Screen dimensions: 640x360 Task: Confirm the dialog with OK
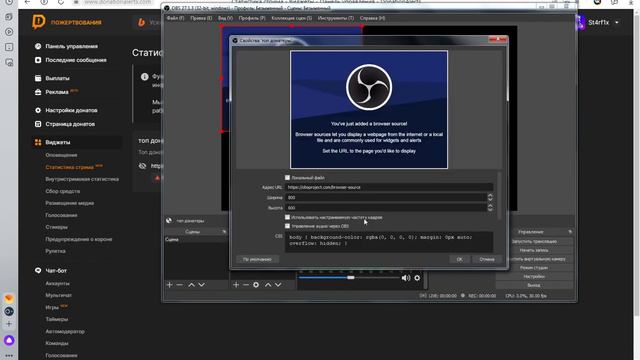pyautogui.click(x=460, y=259)
